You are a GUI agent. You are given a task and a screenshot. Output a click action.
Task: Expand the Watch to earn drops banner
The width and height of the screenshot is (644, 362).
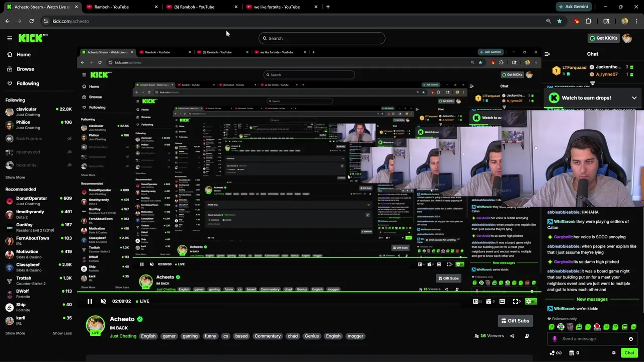pos(634,98)
